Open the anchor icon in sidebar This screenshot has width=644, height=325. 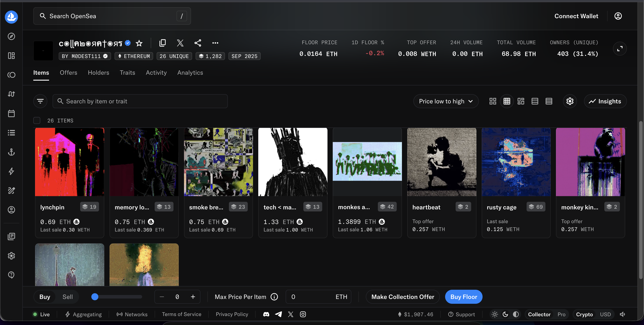click(x=11, y=152)
